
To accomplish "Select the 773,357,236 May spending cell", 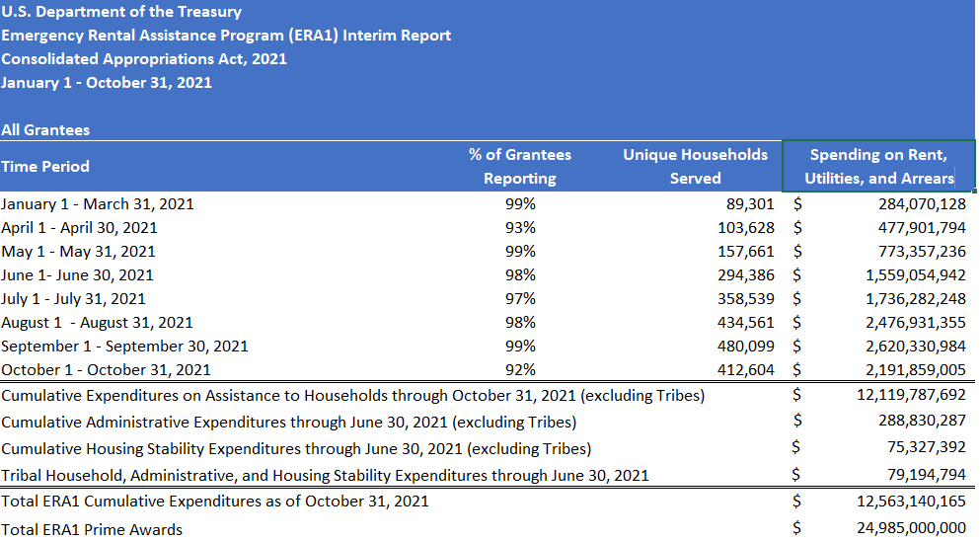I will click(922, 252).
